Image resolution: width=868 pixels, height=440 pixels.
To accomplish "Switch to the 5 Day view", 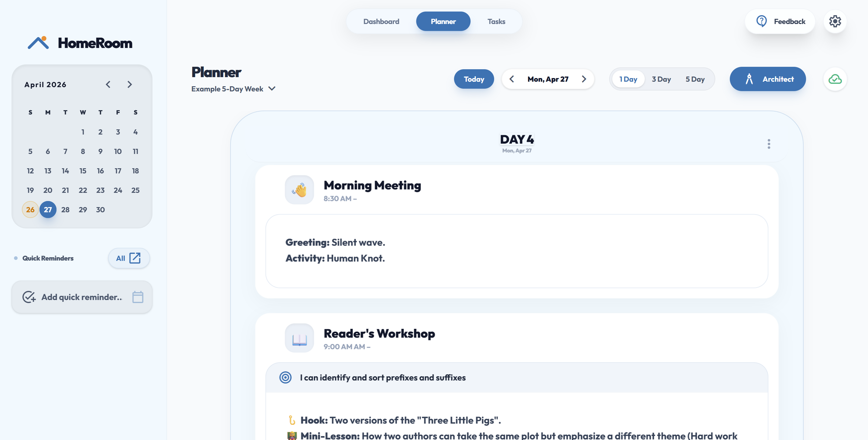I will tap(695, 79).
